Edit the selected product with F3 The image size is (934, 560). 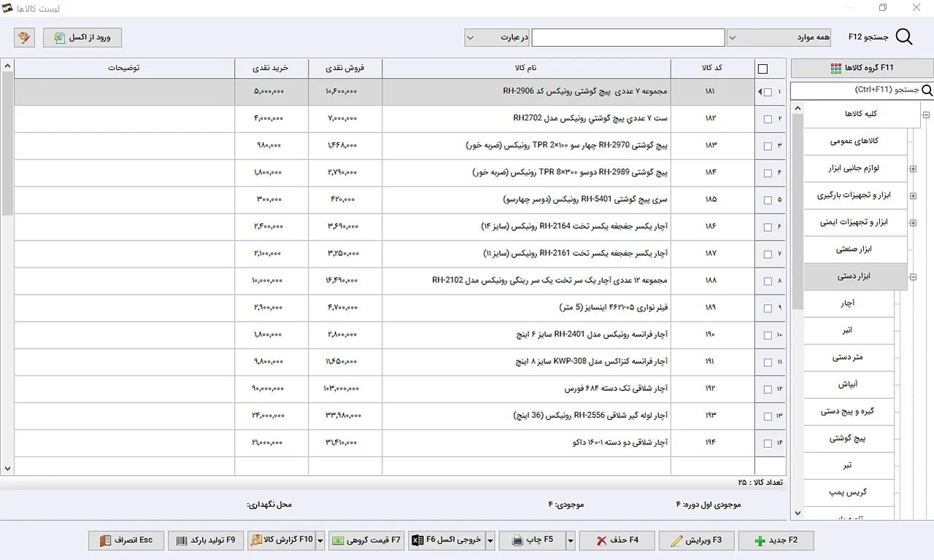(696, 540)
